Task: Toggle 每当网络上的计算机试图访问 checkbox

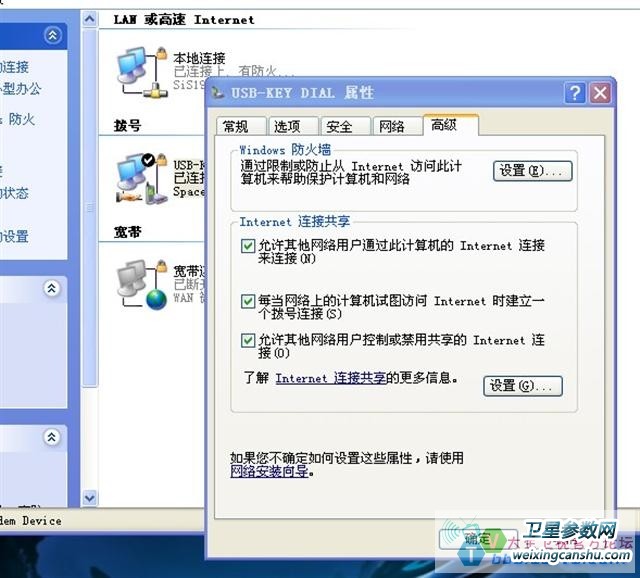Action: (x=248, y=302)
